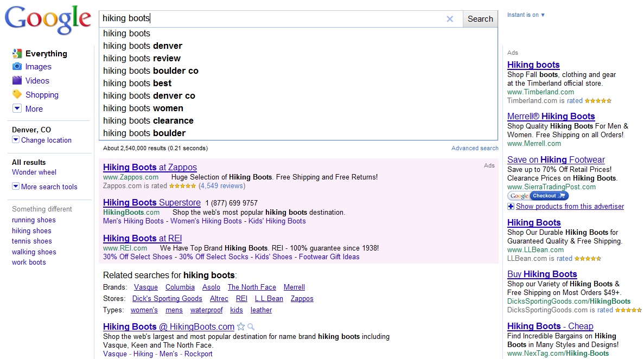This screenshot has height=359, width=644.
Task: Click the Google Checkout badge
Action: coord(538,196)
